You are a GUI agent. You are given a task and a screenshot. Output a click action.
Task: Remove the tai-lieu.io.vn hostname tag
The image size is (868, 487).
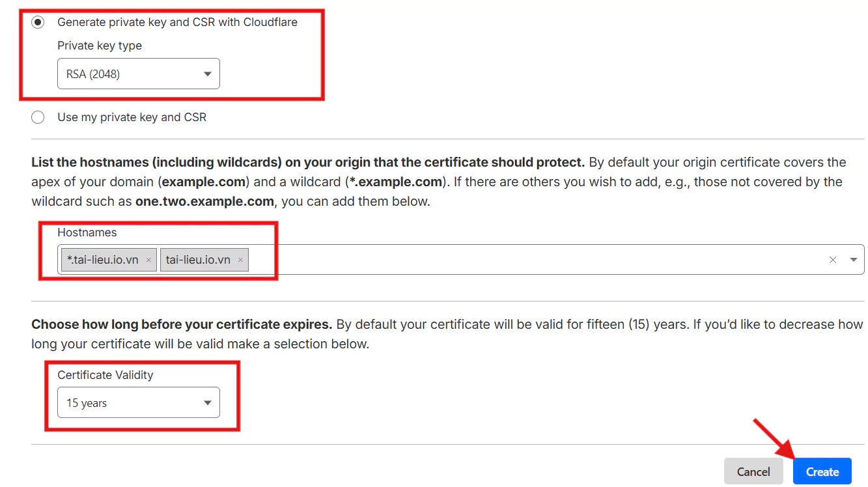coord(240,260)
